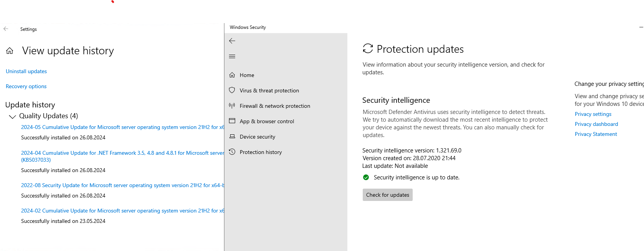
Task: Open Privacy settings link
Action: point(593,114)
